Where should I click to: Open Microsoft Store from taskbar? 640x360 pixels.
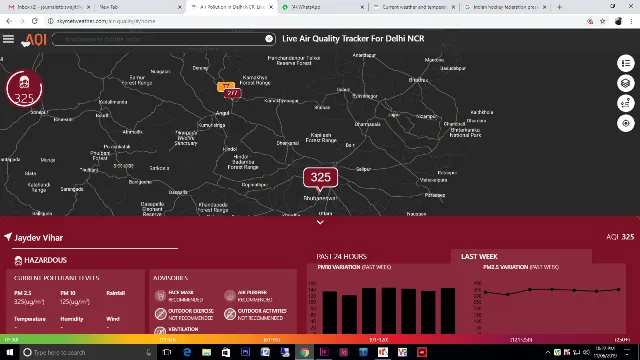click(226, 352)
